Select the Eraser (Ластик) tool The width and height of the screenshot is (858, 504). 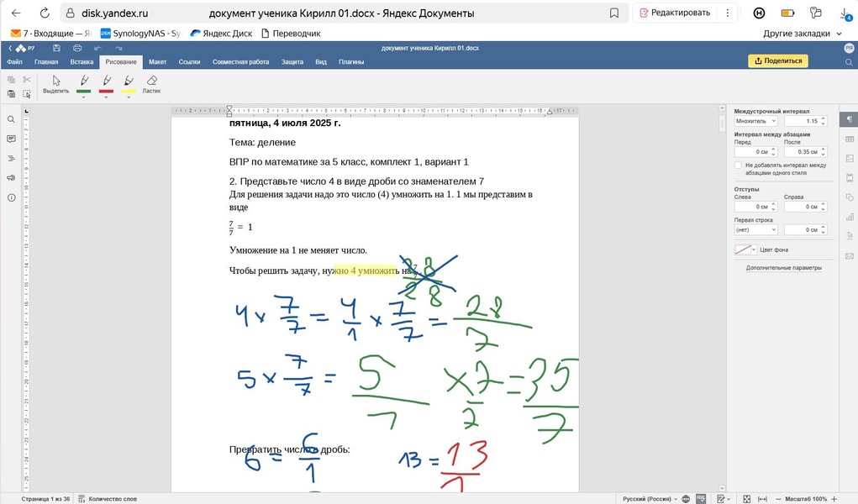click(x=151, y=82)
